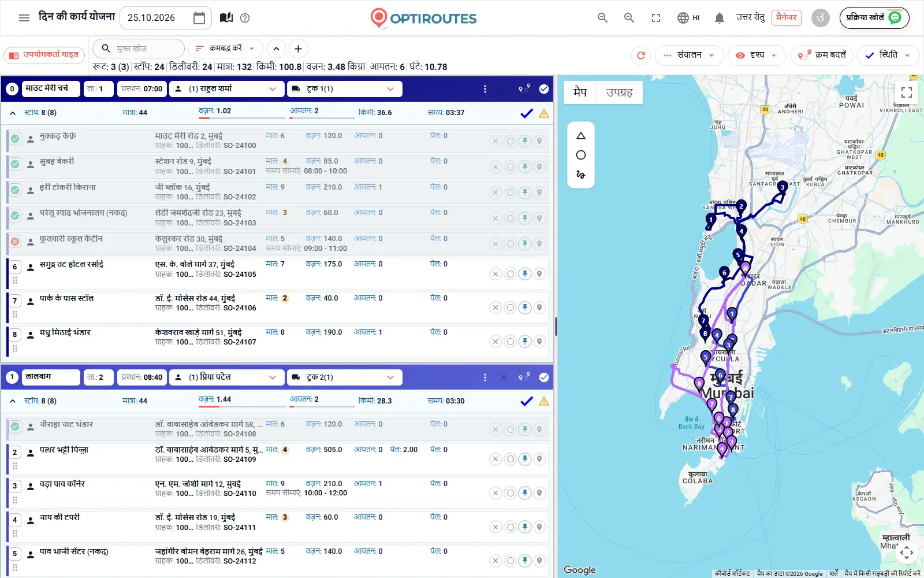Screen dimensions: 924x578
Task: Select the circle draw tool on the map
Action: point(581,155)
